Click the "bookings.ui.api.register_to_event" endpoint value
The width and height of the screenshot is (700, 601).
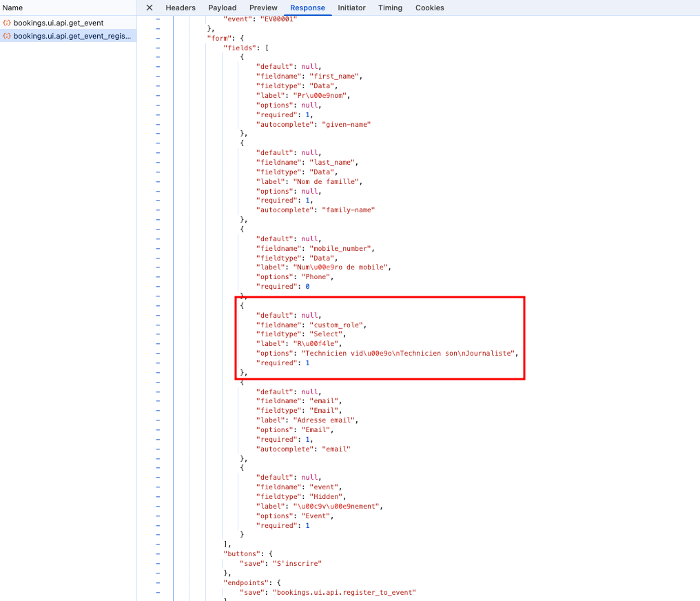click(x=344, y=592)
